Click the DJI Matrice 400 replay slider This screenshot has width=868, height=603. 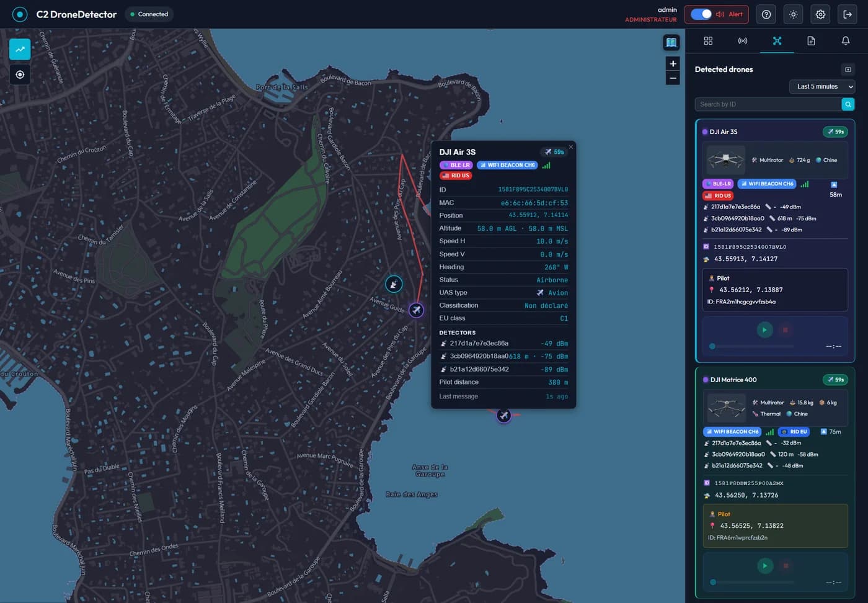753,582
